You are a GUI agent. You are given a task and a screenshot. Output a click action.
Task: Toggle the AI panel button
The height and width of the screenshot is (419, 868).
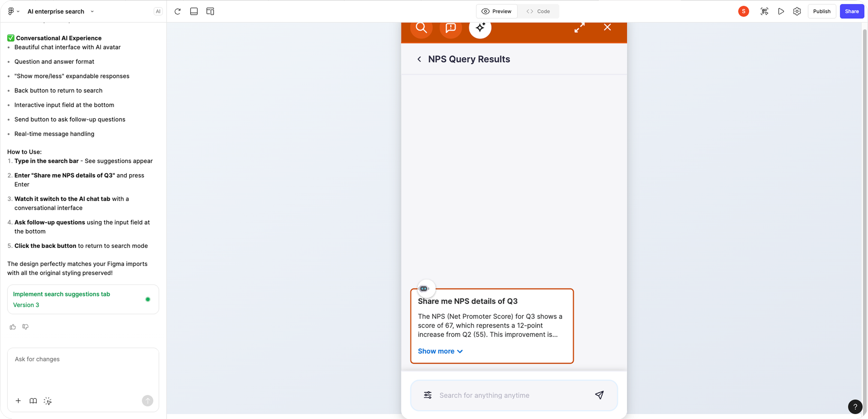(x=158, y=11)
